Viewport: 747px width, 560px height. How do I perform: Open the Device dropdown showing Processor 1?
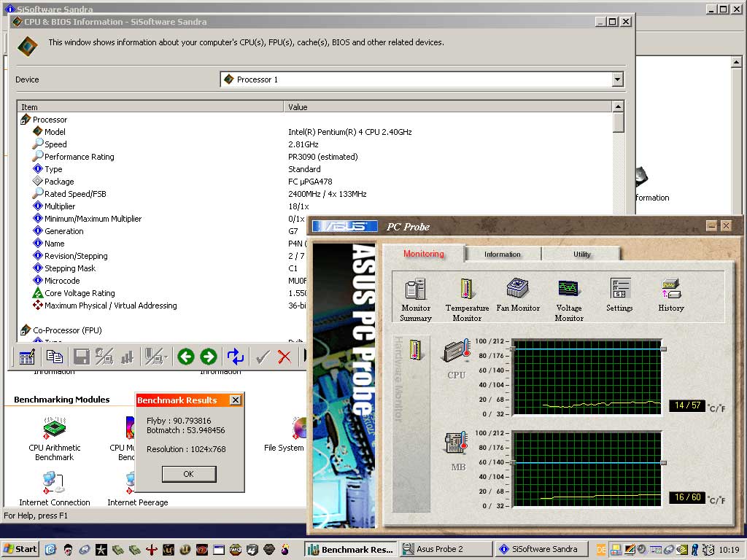[x=617, y=79]
